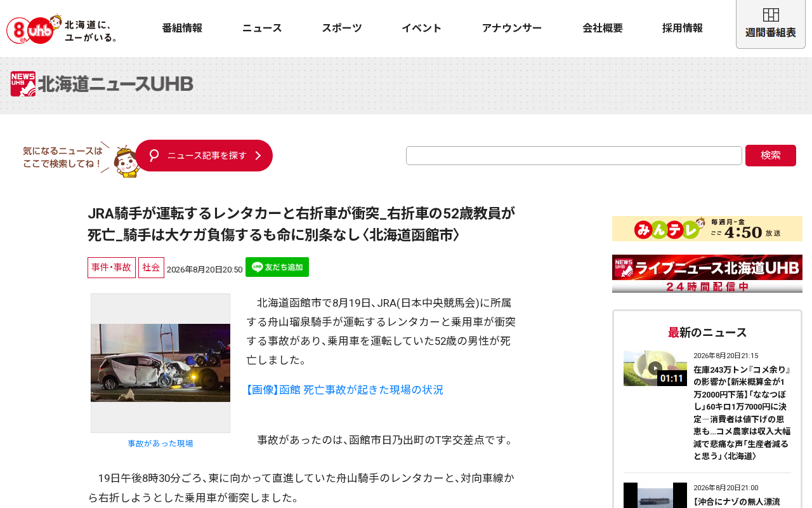The image size is (812, 508).
Task: Open the 週間番組表 weekly schedule grid icon
Action: [771, 15]
